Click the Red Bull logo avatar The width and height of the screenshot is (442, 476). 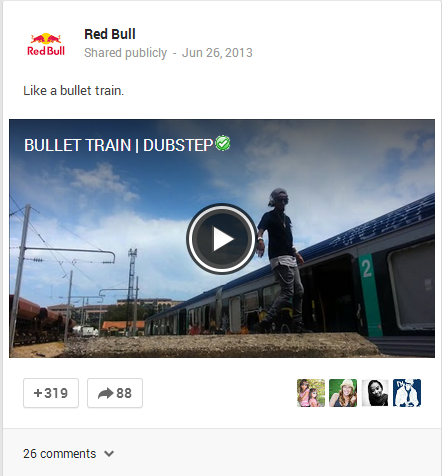46,44
